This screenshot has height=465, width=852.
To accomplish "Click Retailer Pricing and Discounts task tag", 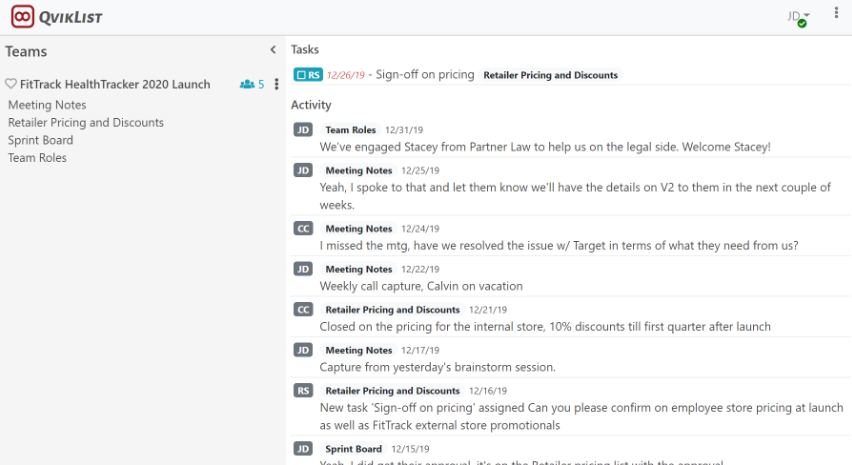I will pyautogui.click(x=550, y=75).
